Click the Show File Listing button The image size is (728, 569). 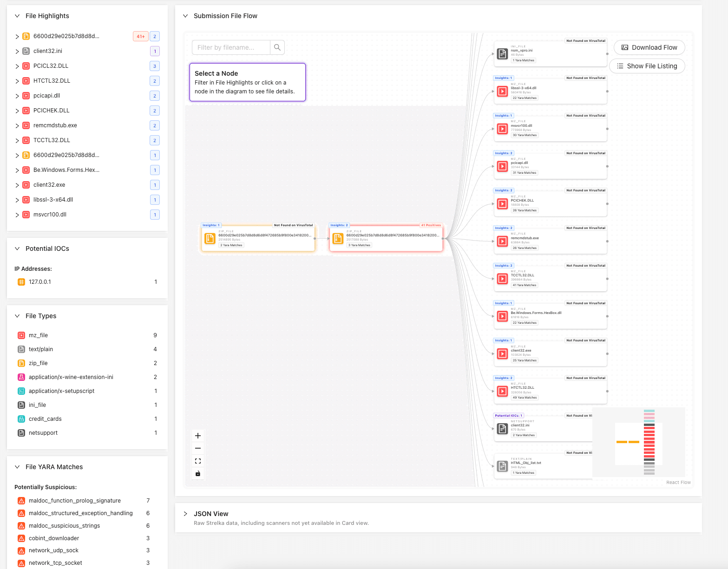point(647,65)
